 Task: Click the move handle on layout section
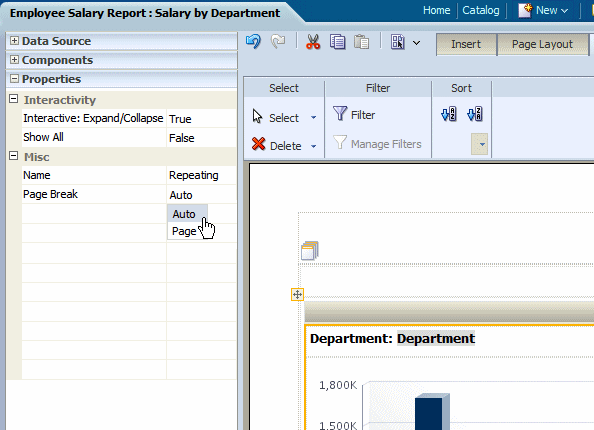click(297, 294)
